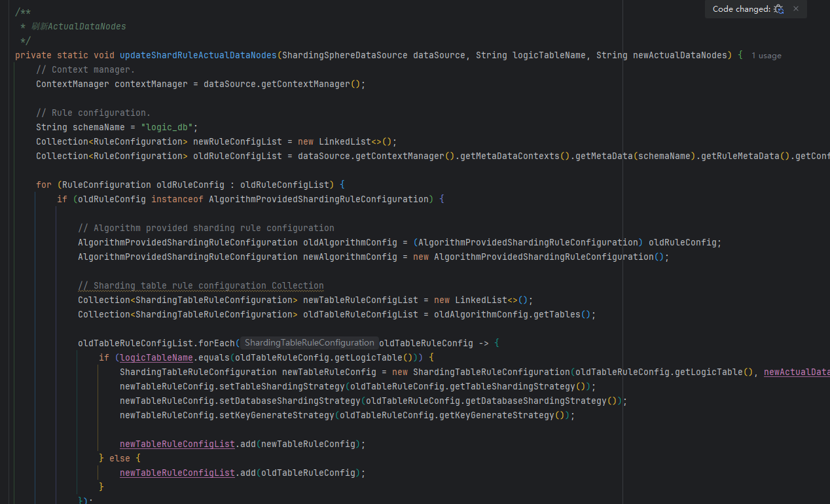This screenshot has height=504, width=830.
Task: Click the setDatabaseShardingStrategy method call
Action: [x=240, y=401]
